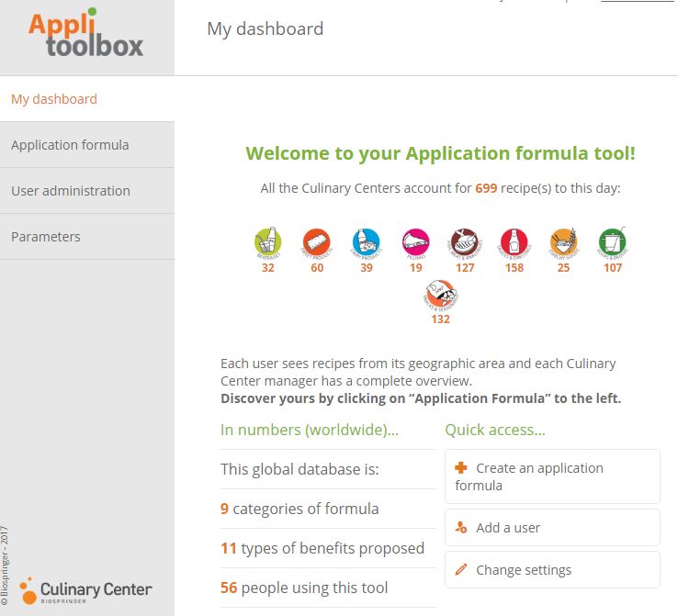Click the count 39 under Dairy Products
The image size is (678, 616).
pos(367,268)
